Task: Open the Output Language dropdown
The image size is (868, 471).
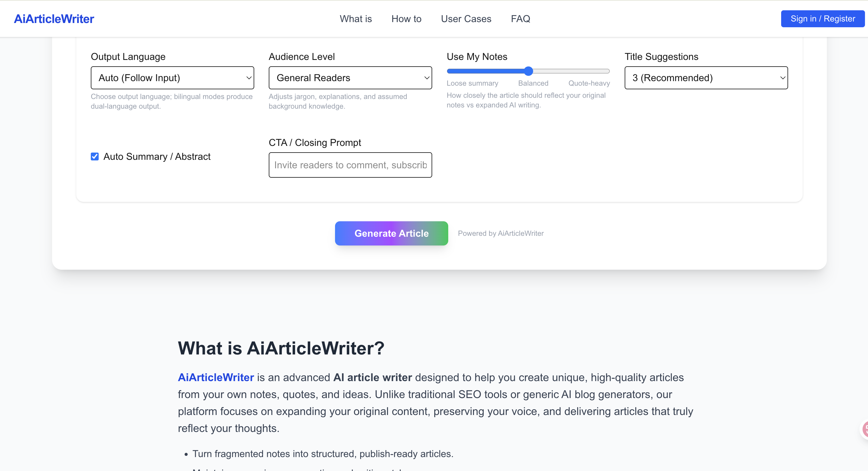Action: point(172,78)
